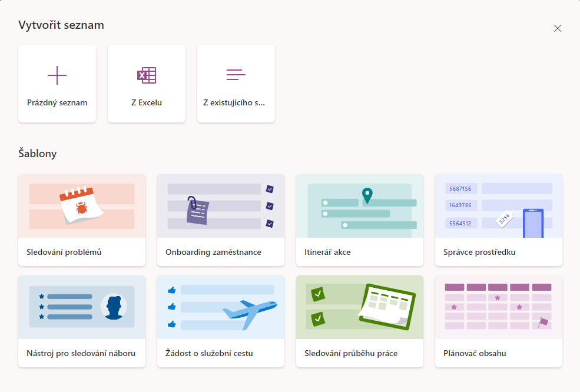Click the Z existujícího s... label
Viewport: 580px width, 392px height.
[x=234, y=102]
